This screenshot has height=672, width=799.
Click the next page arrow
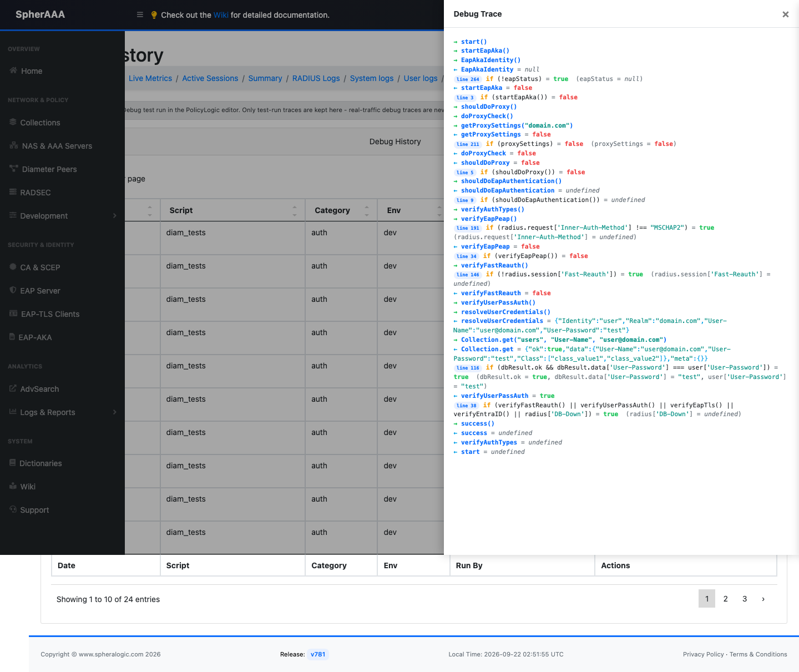coord(763,599)
